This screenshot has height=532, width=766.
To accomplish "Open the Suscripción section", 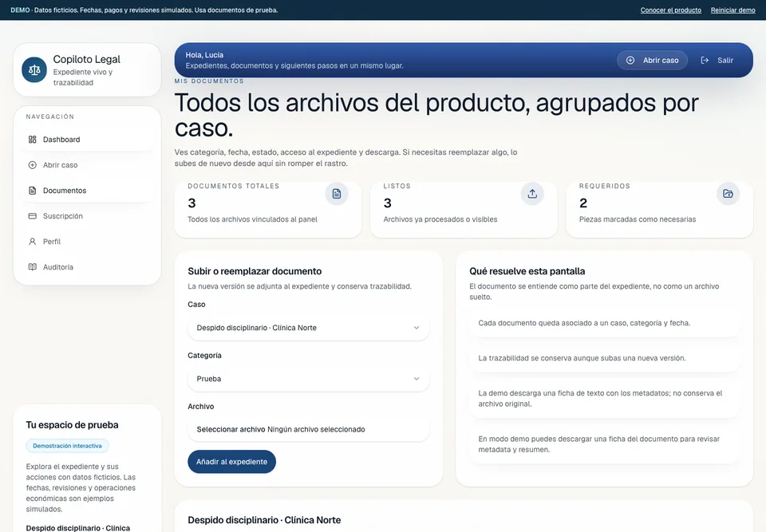I will tap(88, 216).
